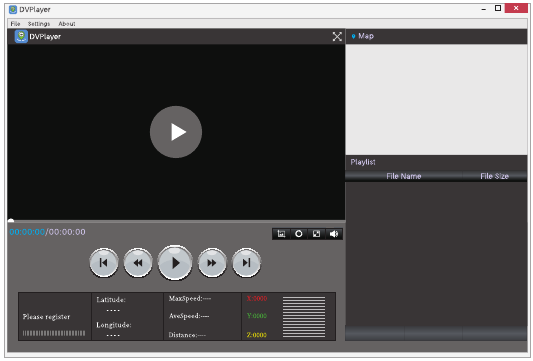Click the DVPlayer logo in video header

pos(21,36)
